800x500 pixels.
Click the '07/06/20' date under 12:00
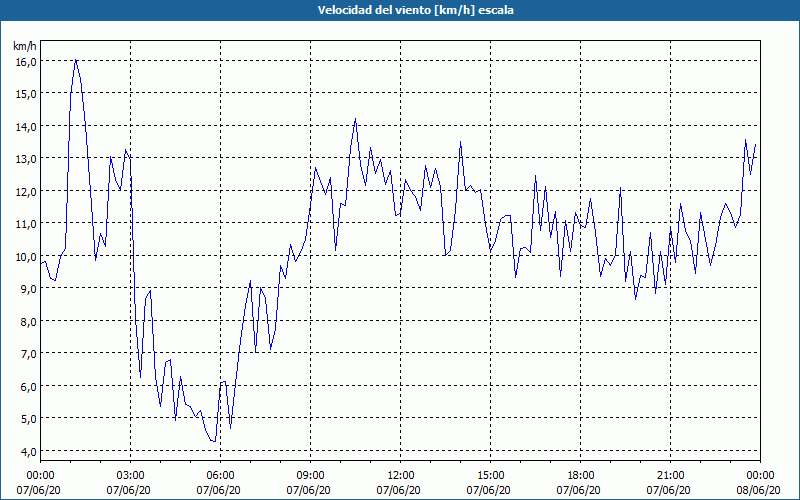click(x=398, y=490)
